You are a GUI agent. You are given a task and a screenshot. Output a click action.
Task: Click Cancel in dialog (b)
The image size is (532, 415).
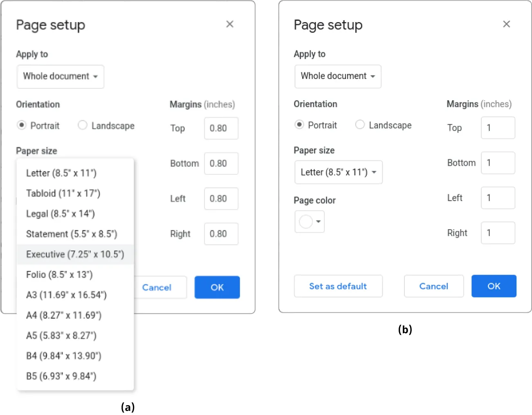tap(433, 286)
